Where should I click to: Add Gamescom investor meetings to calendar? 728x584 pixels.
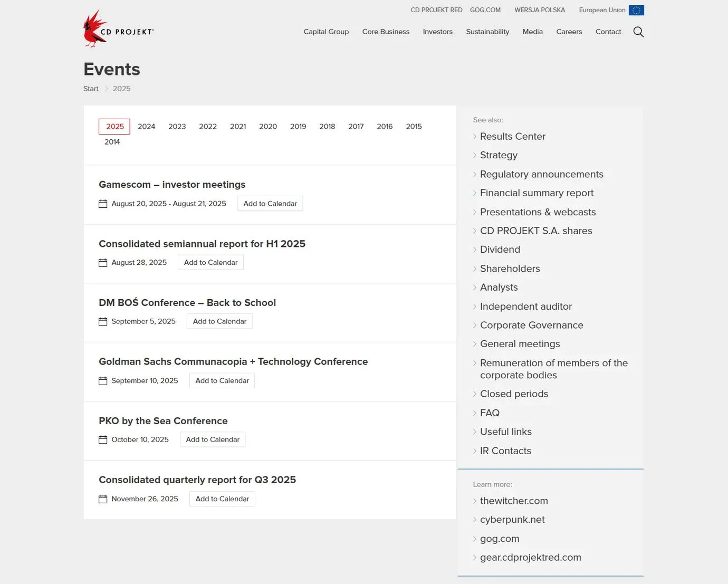click(x=270, y=204)
